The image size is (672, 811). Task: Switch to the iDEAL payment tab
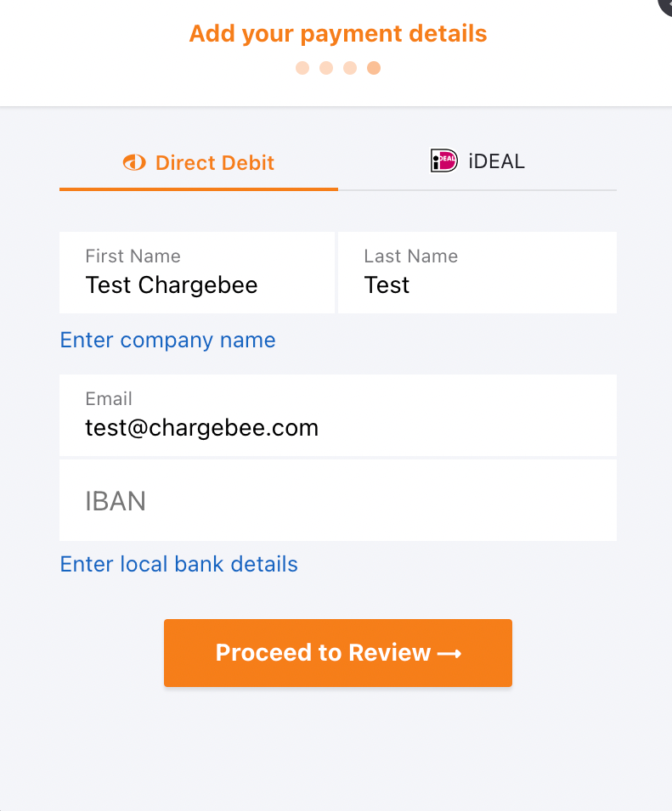[x=477, y=161]
